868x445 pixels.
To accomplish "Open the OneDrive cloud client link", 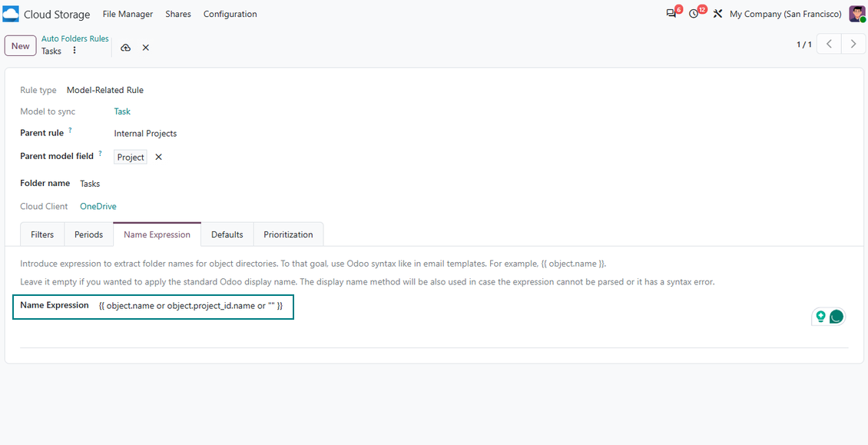I will pos(98,206).
